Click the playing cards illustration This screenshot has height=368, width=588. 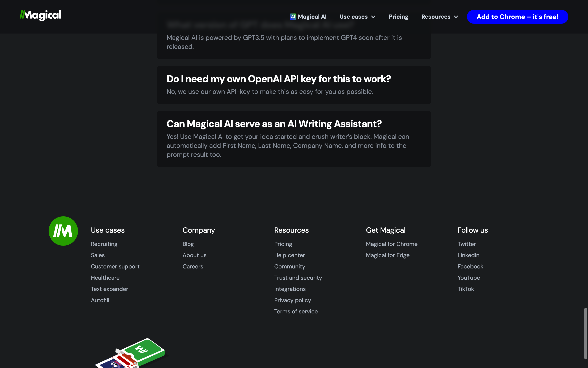coord(131,353)
